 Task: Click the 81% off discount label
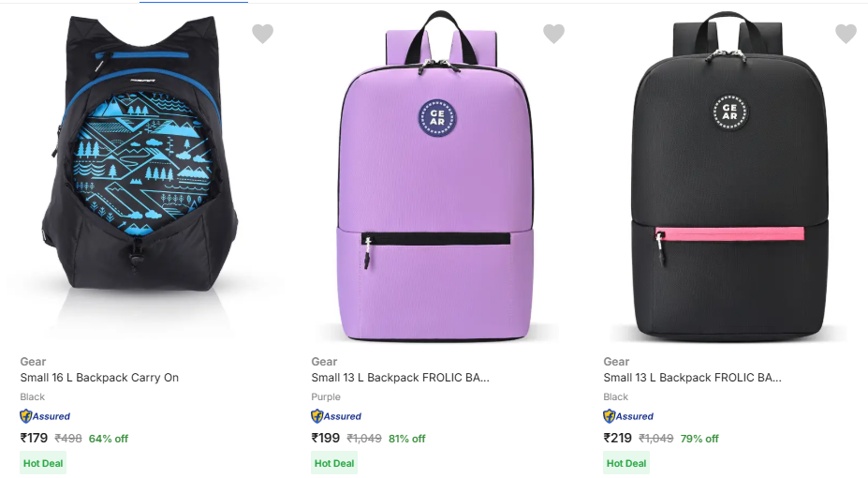click(406, 439)
